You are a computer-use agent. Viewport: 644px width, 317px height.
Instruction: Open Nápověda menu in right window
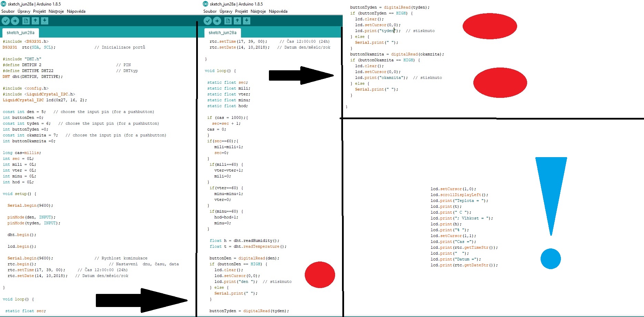[278, 11]
